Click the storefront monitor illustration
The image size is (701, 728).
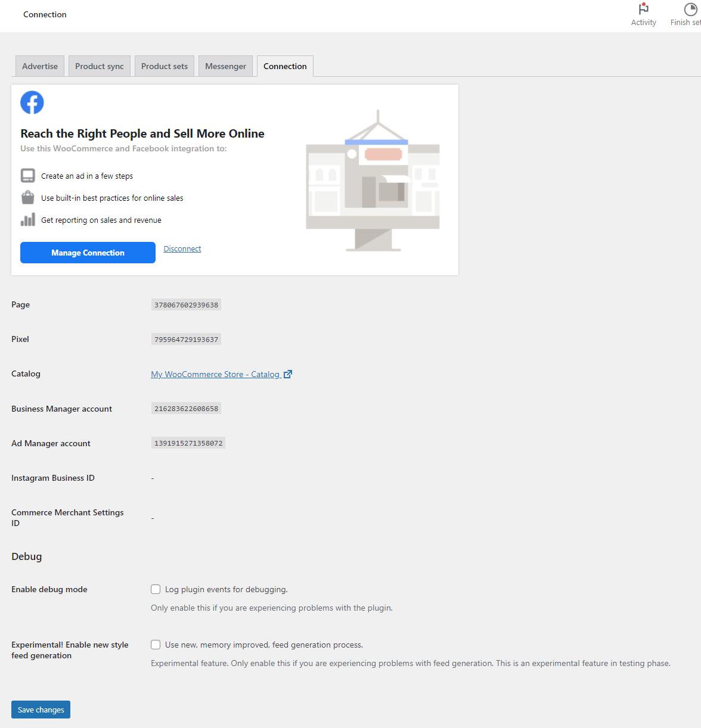click(x=373, y=181)
